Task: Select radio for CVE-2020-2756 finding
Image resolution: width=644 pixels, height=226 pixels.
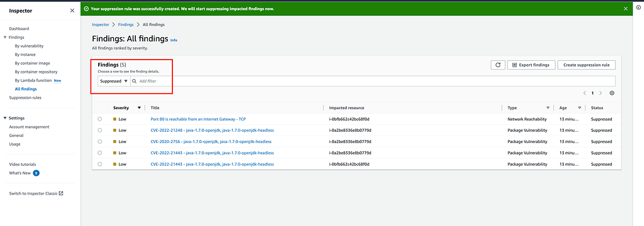Action: [100, 141]
